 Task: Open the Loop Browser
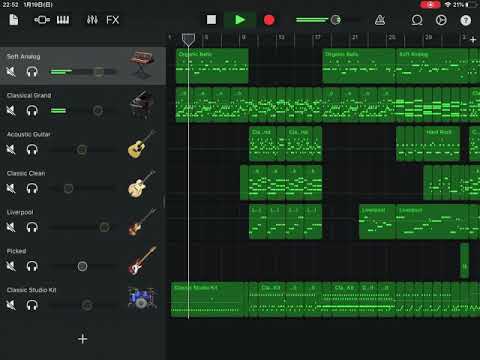tap(417, 20)
